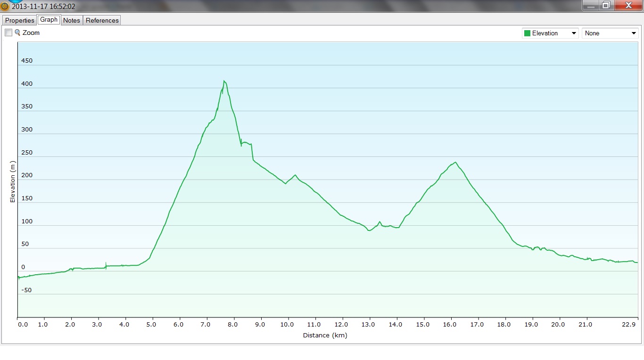Click the second peak near 16 km
Screen dimensions: 644x360
(x=455, y=163)
